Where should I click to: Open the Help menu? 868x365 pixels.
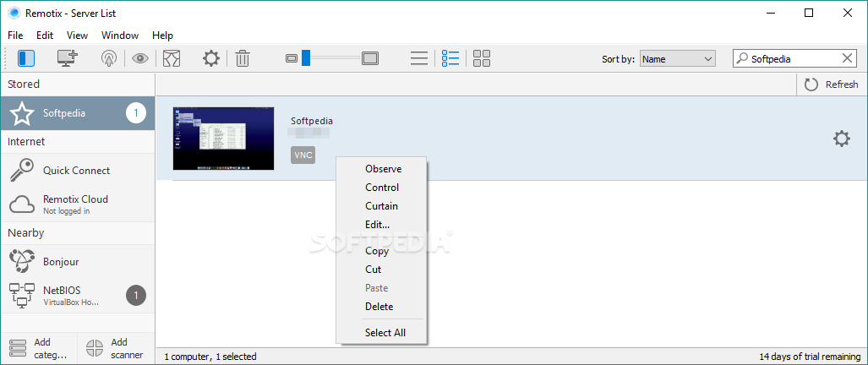click(163, 35)
